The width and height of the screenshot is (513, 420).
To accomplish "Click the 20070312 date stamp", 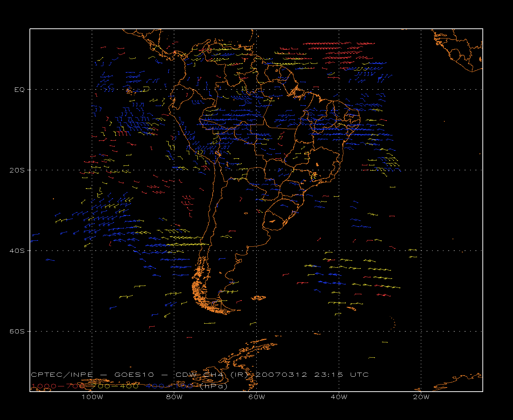I will pos(282,375).
